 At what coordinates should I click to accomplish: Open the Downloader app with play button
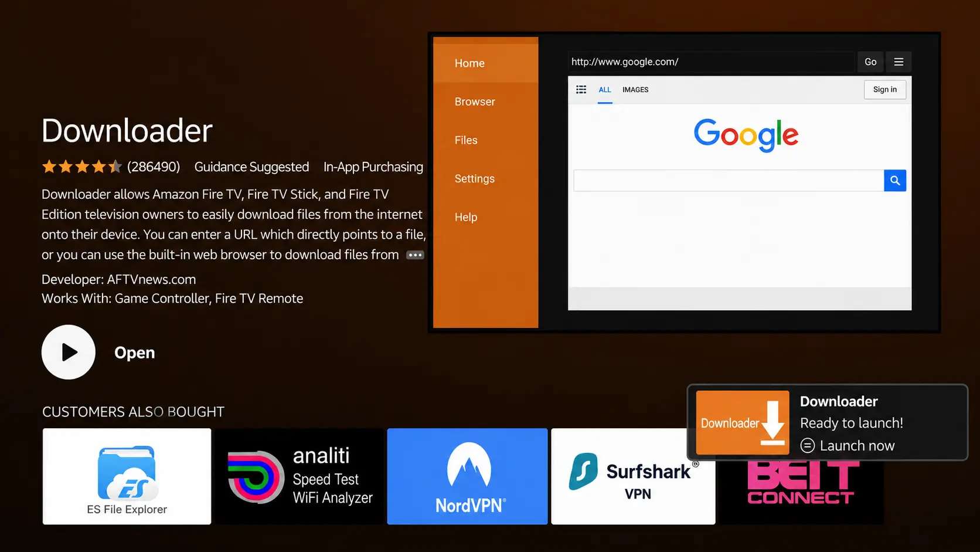coord(69,352)
